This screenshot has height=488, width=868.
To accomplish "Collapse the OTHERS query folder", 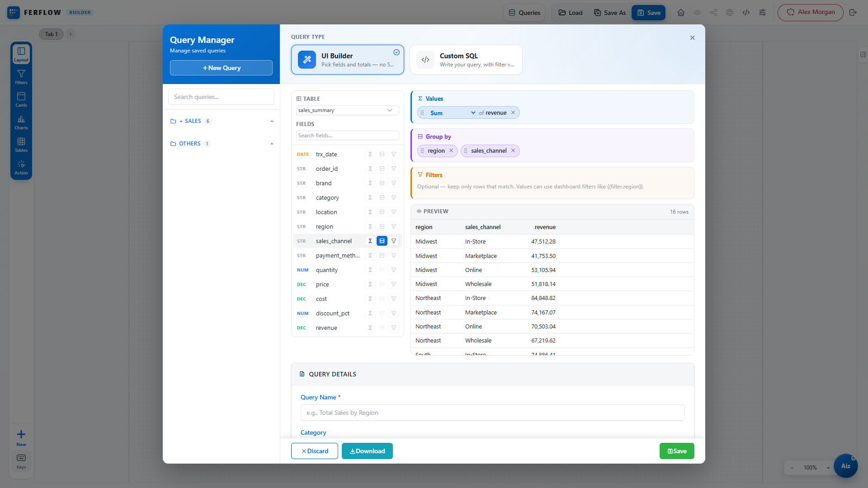I will coord(272,144).
